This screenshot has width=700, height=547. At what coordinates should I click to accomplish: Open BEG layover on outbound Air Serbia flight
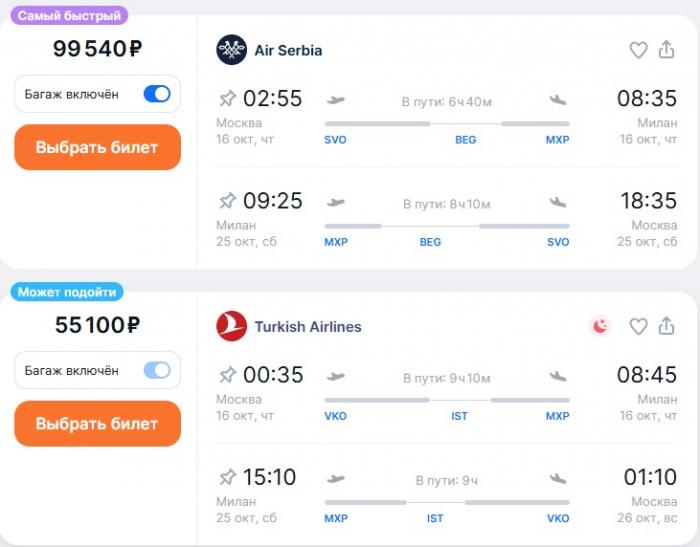pyautogui.click(x=465, y=140)
